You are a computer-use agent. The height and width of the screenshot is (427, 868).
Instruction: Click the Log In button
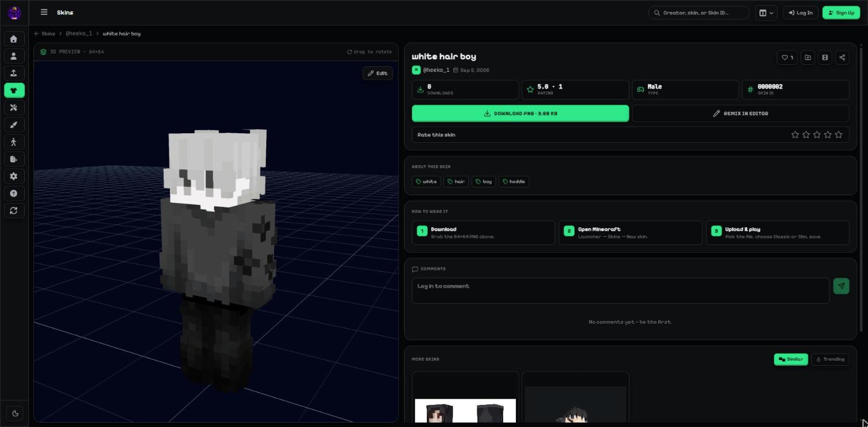pyautogui.click(x=800, y=13)
